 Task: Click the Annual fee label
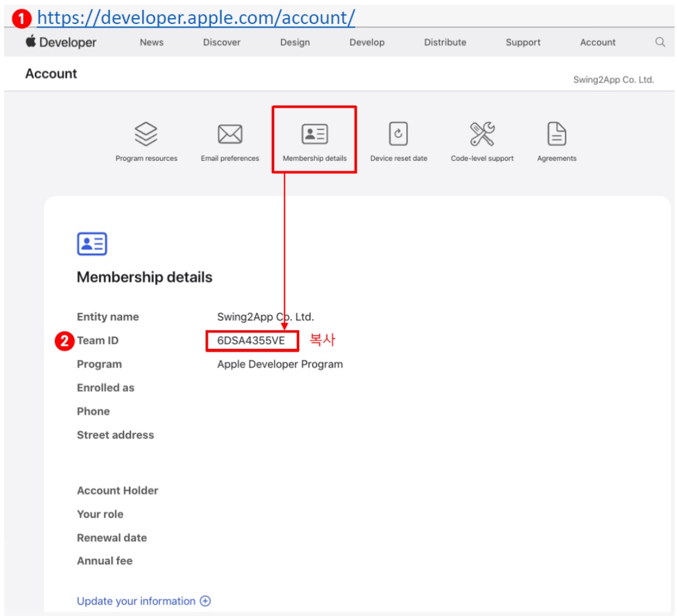tap(104, 561)
